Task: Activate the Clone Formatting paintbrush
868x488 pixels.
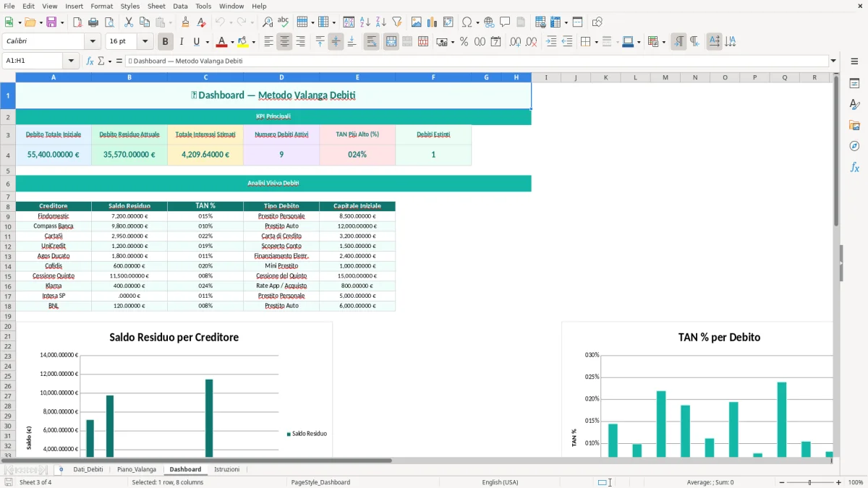Action: point(185,22)
